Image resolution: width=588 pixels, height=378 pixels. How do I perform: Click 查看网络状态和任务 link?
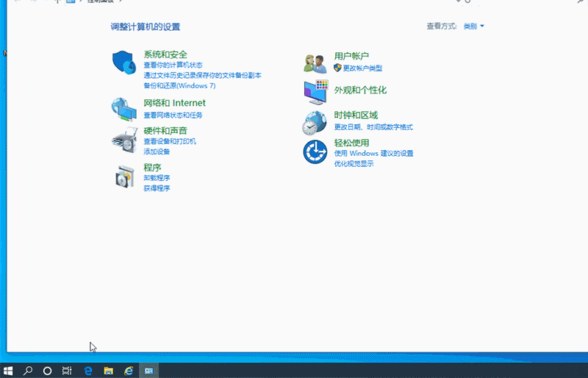(173, 115)
